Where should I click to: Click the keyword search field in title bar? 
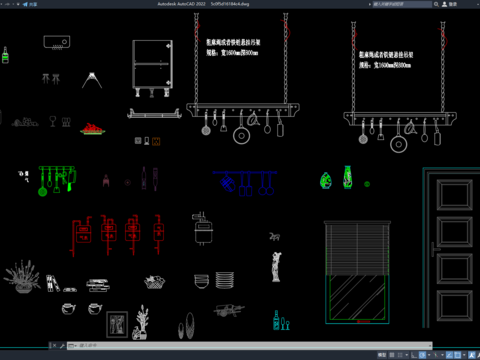[x=402, y=4]
